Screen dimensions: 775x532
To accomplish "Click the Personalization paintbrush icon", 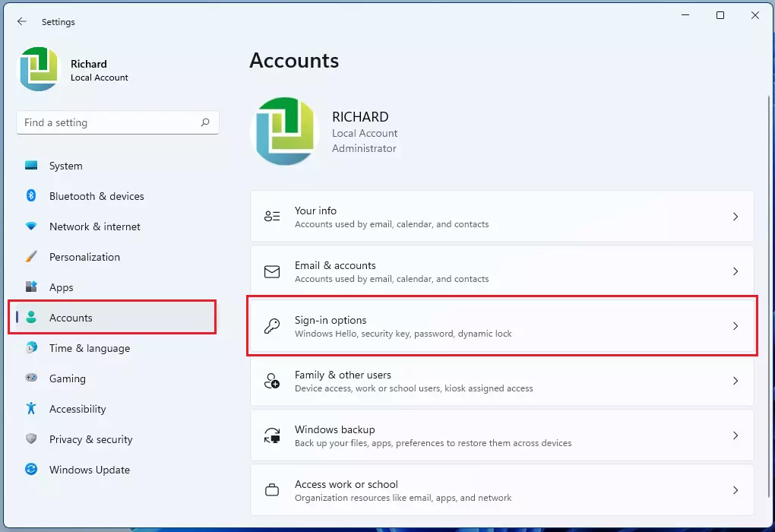I will [31, 257].
